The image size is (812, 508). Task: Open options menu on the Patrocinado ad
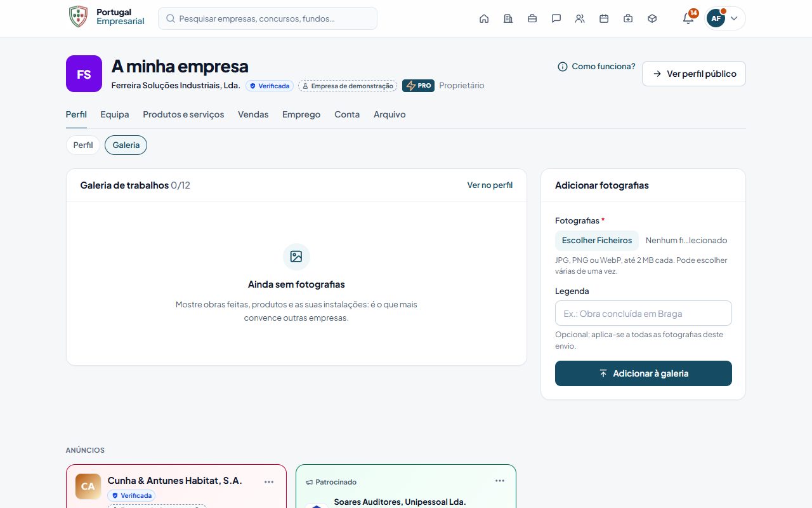[x=500, y=481]
